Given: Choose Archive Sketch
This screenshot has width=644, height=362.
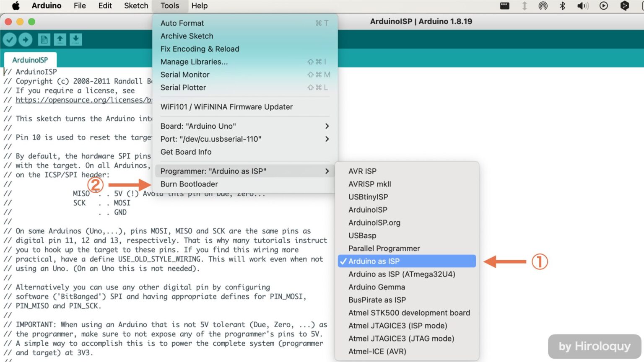Looking at the screenshot, I should 245,36.
